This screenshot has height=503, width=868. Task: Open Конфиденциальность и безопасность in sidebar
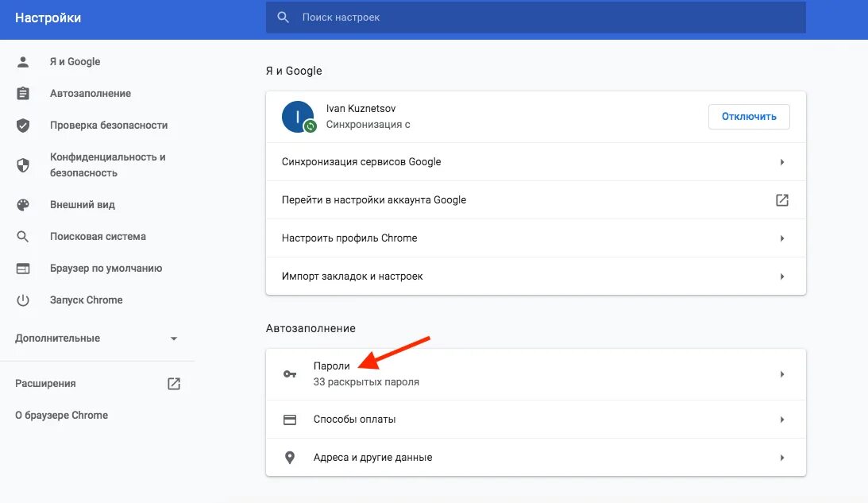[x=107, y=164]
